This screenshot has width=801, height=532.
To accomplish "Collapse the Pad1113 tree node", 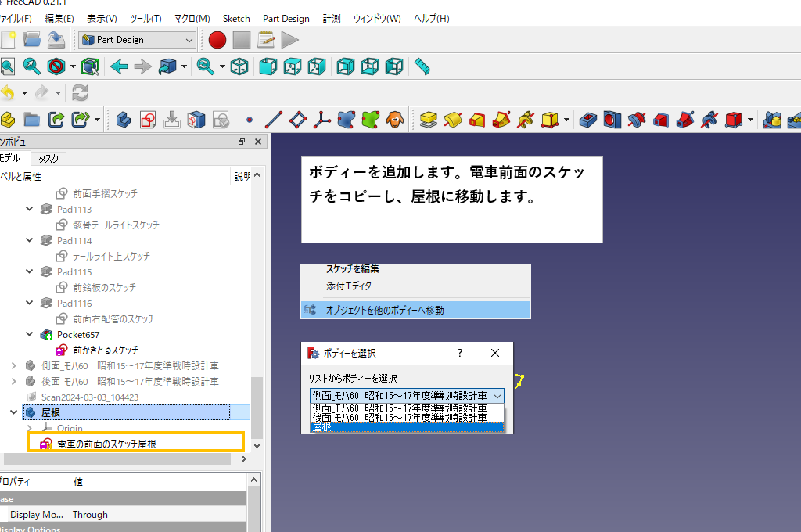I will 30,209.
